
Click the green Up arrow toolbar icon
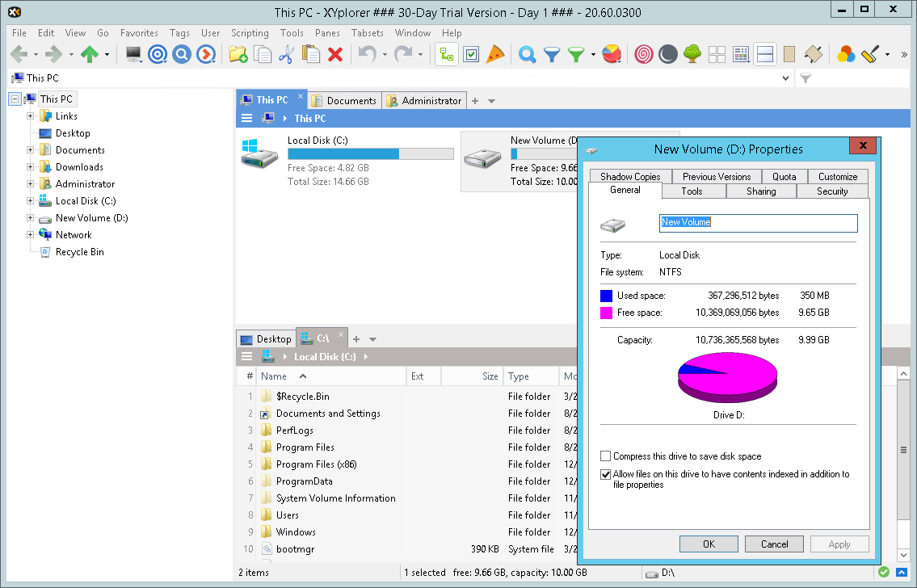(90, 54)
